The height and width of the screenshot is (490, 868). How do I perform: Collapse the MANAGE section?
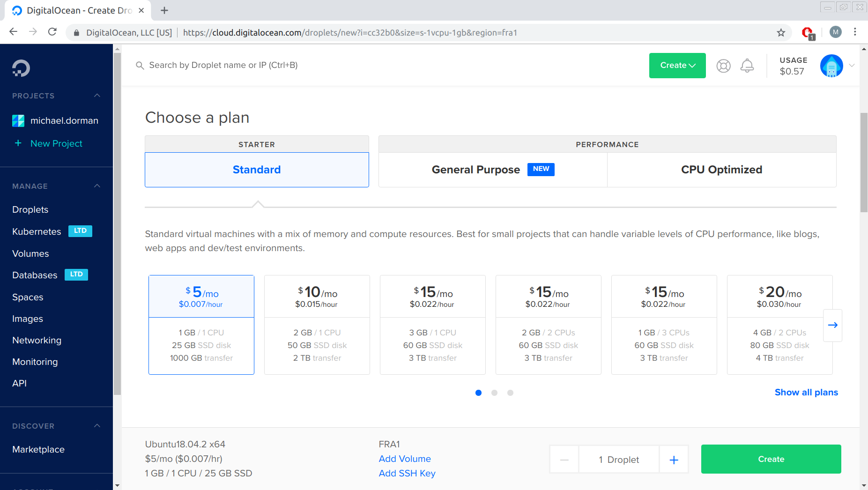[x=96, y=186]
